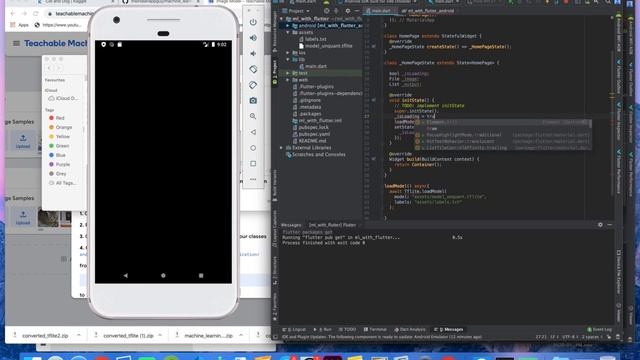Click Messages panel gear settings icon
640x360 pixels.
tap(600, 225)
